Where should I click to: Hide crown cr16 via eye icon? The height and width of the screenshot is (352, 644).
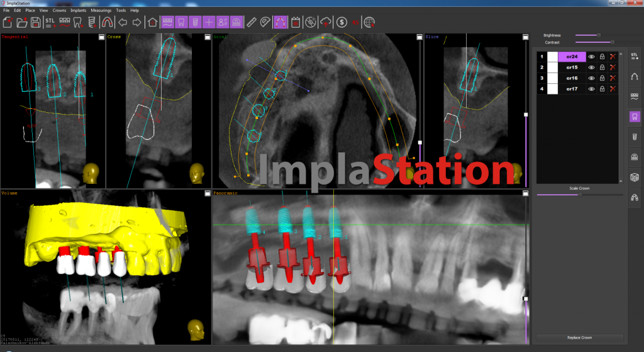pyautogui.click(x=591, y=78)
